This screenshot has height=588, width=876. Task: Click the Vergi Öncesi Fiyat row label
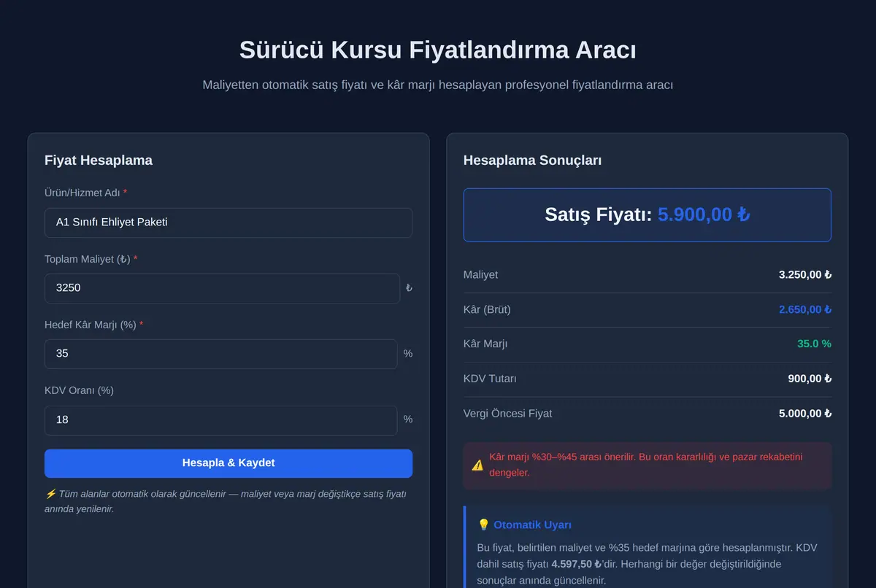click(x=508, y=414)
